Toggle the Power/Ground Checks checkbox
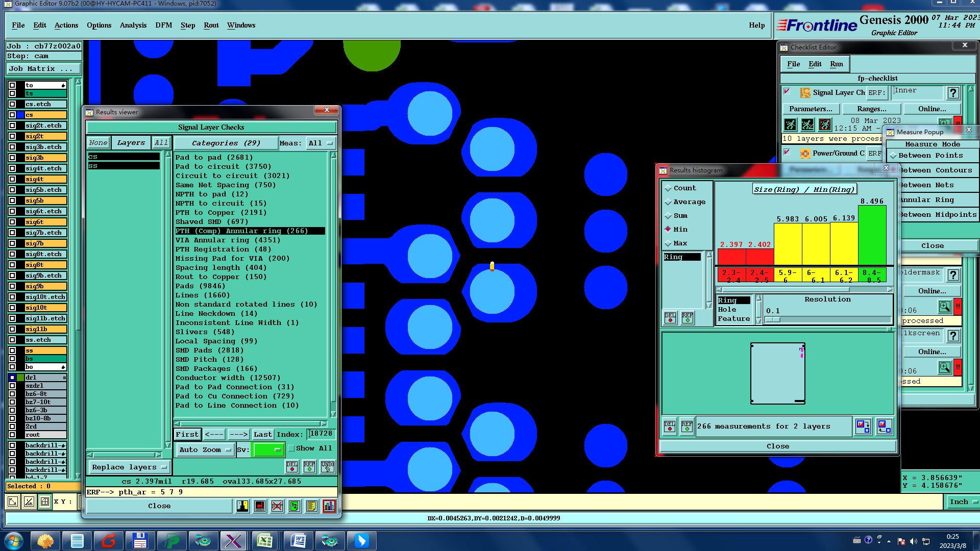The height and width of the screenshot is (551, 980). click(787, 152)
